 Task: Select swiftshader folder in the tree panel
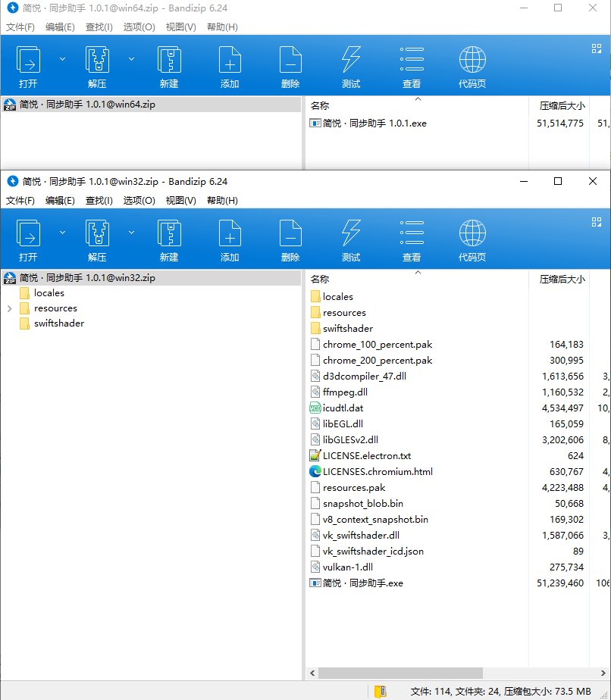59,323
